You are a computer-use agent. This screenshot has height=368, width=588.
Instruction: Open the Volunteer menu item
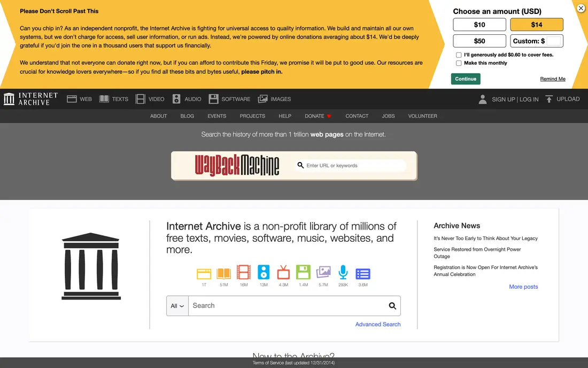(423, 116)
